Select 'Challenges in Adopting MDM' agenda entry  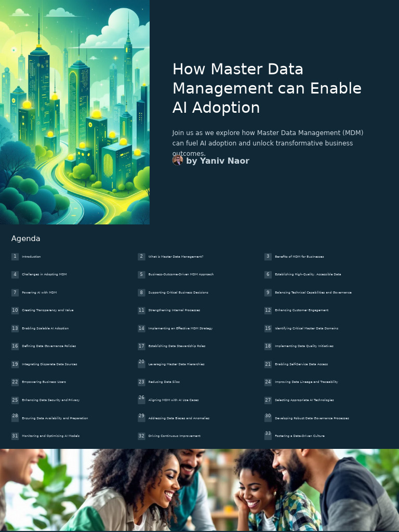point(45,274)
